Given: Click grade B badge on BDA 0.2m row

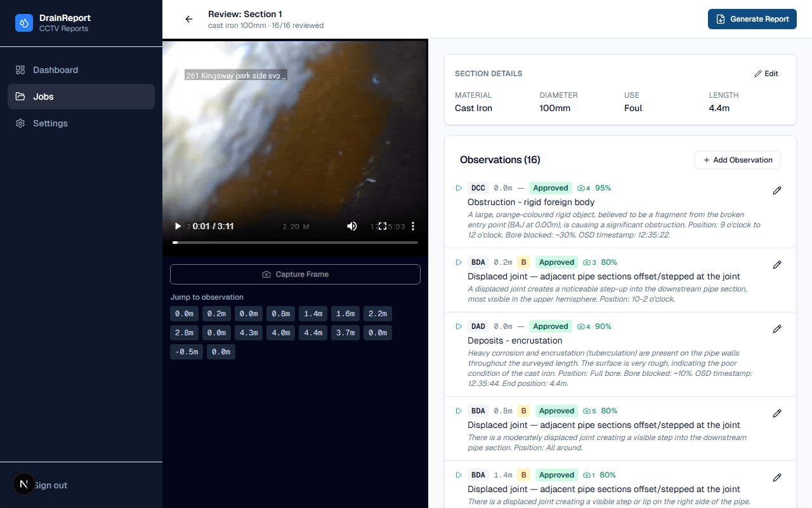Looking at the screenshot, I should pos(524,262).
